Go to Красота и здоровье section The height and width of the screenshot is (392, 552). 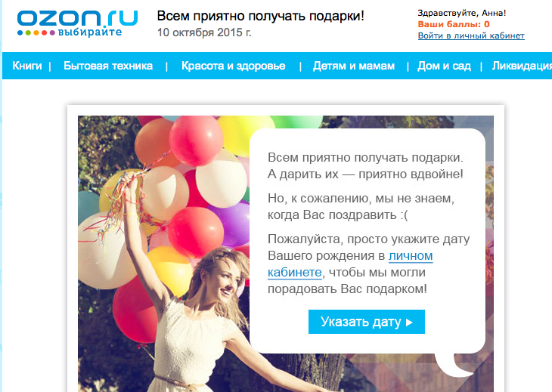tap(233, 66)
